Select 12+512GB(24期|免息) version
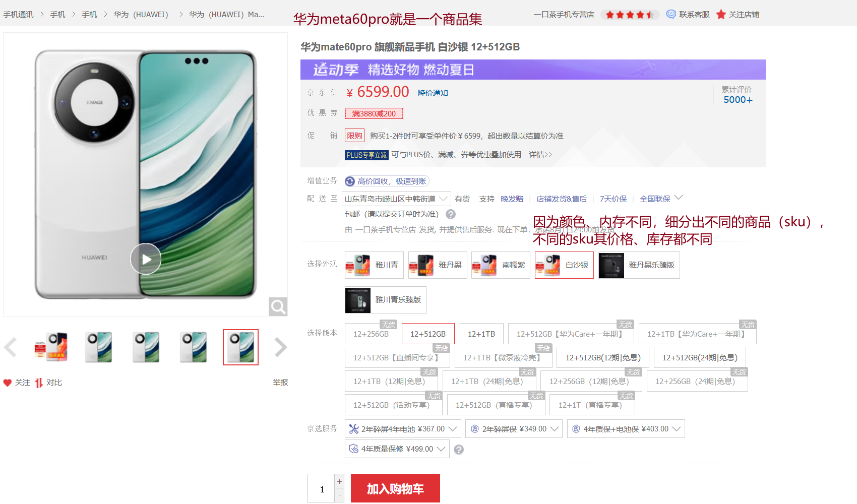The image size is (857, 504). pyautogui.click(x=700, y=357)
